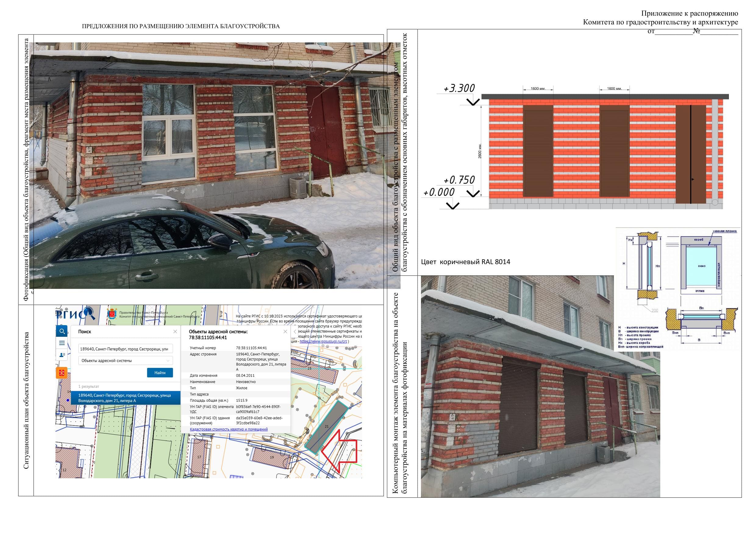Click the photomontage with brown roller shutters
This screenshot has width=756, height=535.
click(540, 386)
